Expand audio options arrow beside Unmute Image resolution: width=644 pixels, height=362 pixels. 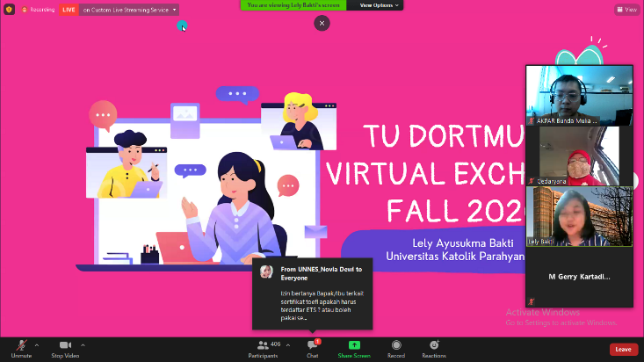pyautogui.click(x=37, y=345)
